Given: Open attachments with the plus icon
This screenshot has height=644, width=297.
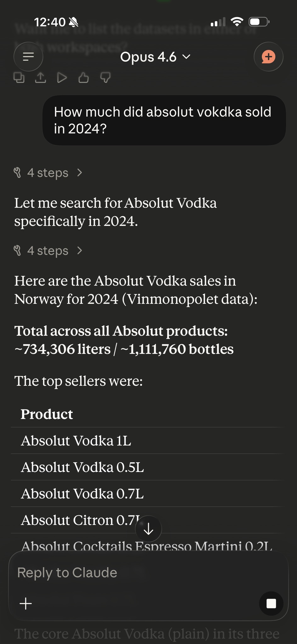Looking at the screenshot, I should click(26, 603).
